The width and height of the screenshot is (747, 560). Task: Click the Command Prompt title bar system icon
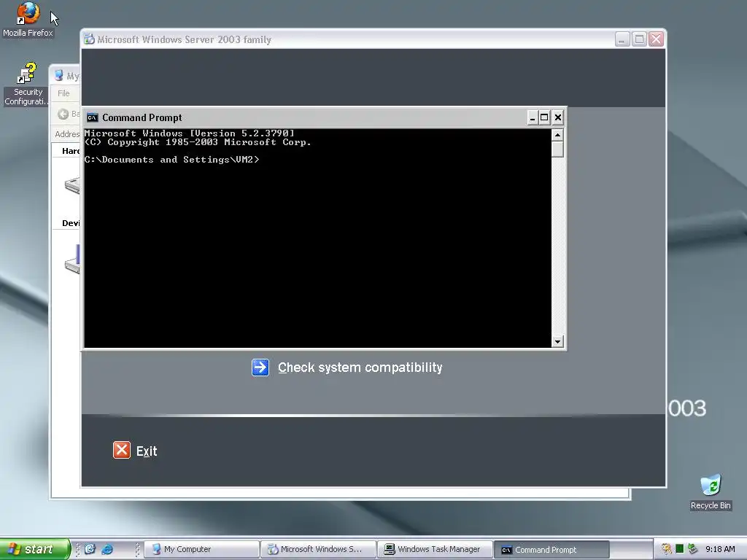point(93,117)
